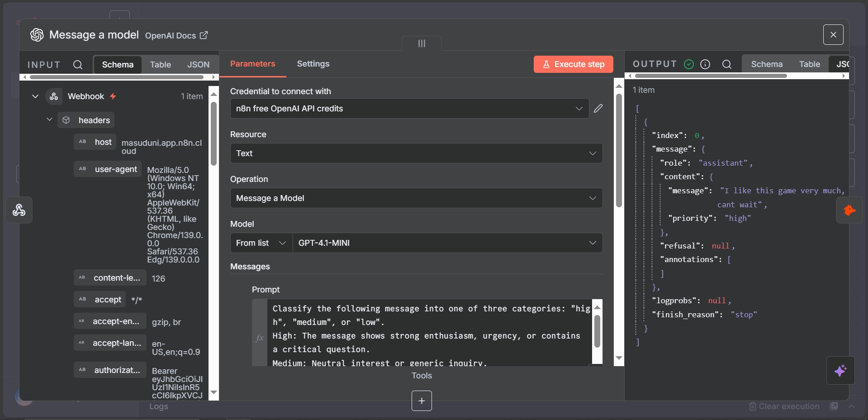Open the credential dropdown
Viewport: 868px width, 420px height.
pos(409,109)
